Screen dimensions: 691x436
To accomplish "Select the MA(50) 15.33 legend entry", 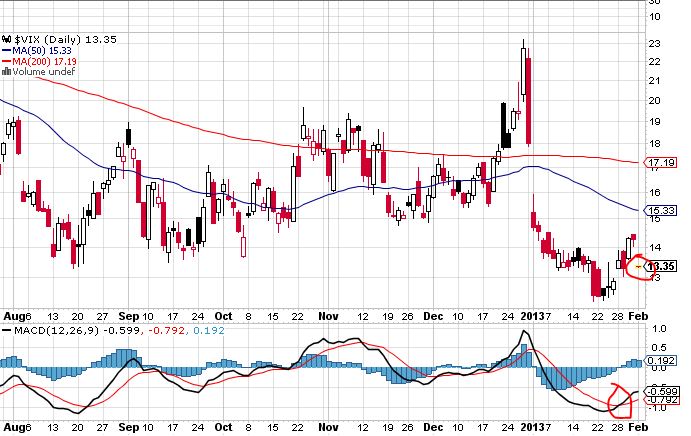I will pos(42,51).
